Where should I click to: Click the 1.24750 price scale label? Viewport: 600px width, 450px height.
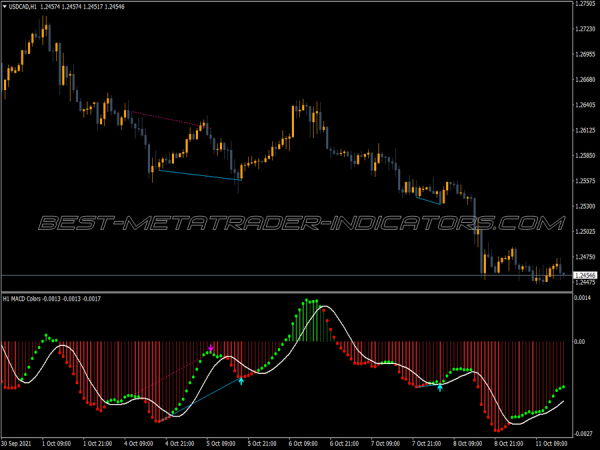click(x=585, y=257)
